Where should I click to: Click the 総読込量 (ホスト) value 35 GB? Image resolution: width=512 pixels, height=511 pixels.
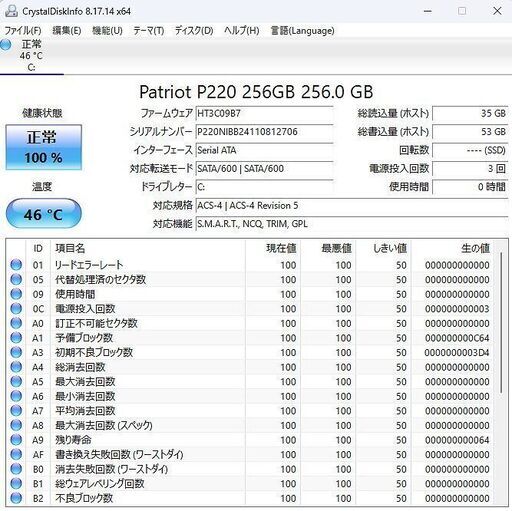[470, 113]
